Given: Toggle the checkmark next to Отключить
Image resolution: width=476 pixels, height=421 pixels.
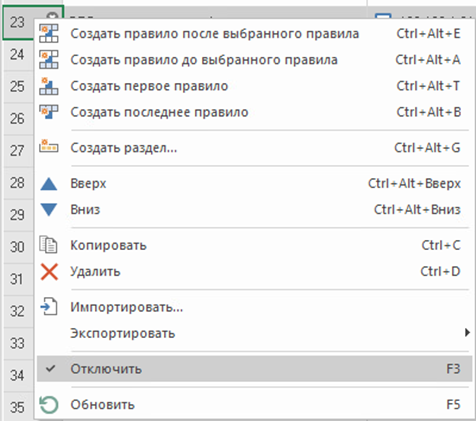Looking at the screenshot, I should (50, 368).
